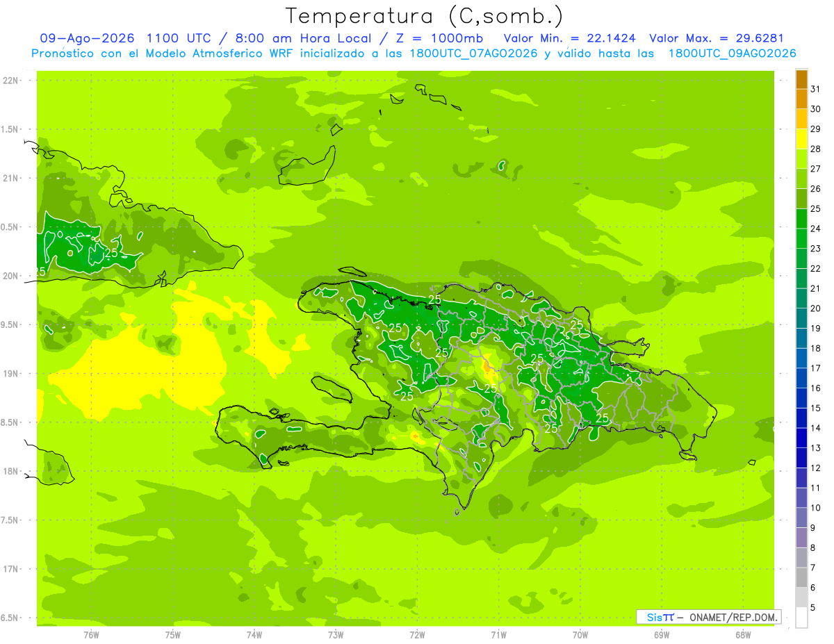Click the '75W' longitude label
The width and height of the screenshot is (834, 644).
point(173,634)
